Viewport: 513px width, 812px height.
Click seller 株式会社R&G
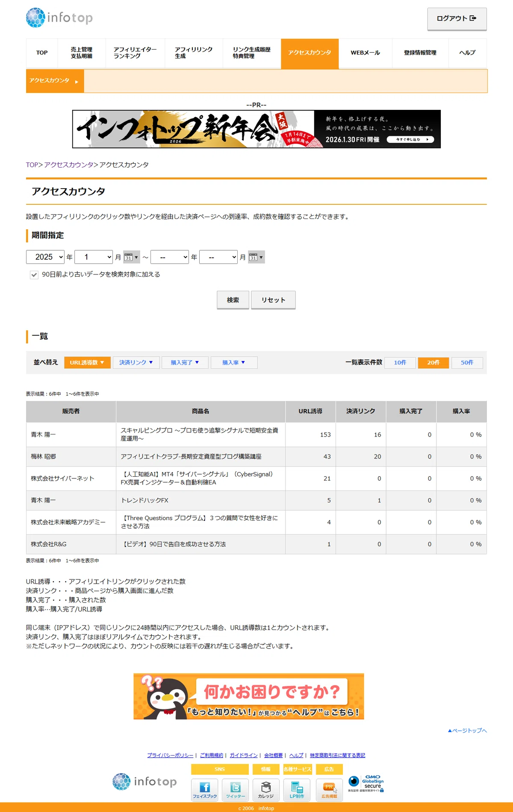point(49,545)
